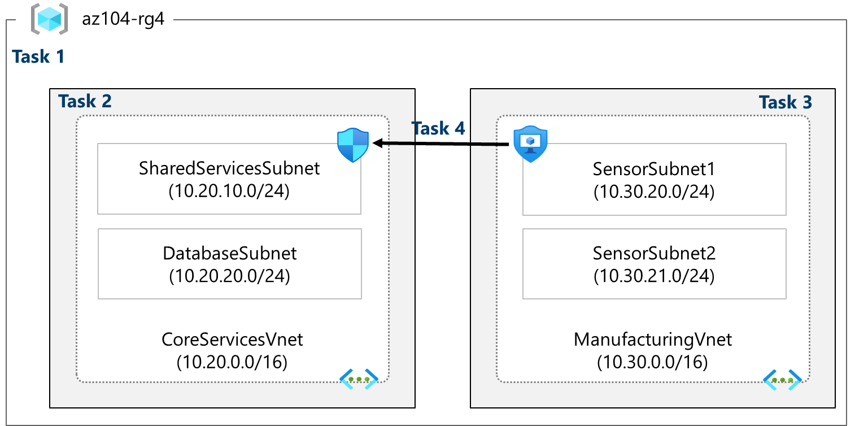Select the SharedServicesSubnet box
This screenshot has width=868, height=426.
229,179
